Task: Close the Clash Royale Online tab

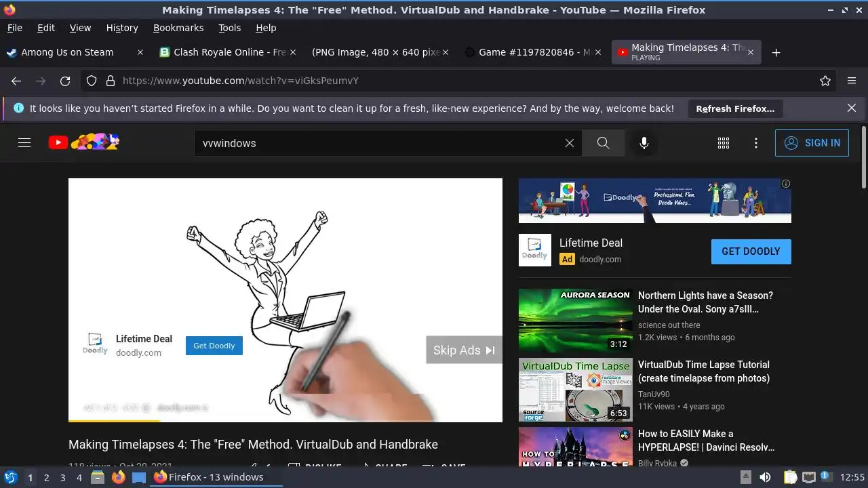Action: pyautogui.click(x=293, y=52)
